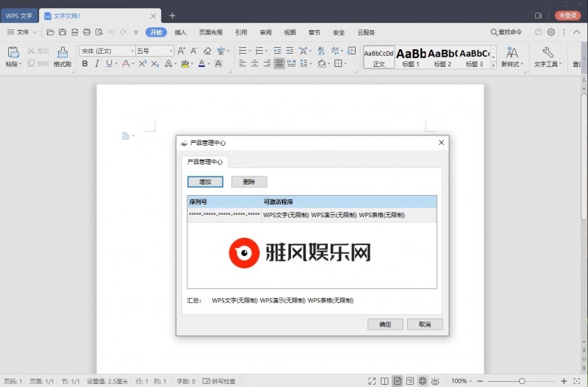
Task: Click the fullscreen icon in status bar
Action: click(x=372, y=381)
